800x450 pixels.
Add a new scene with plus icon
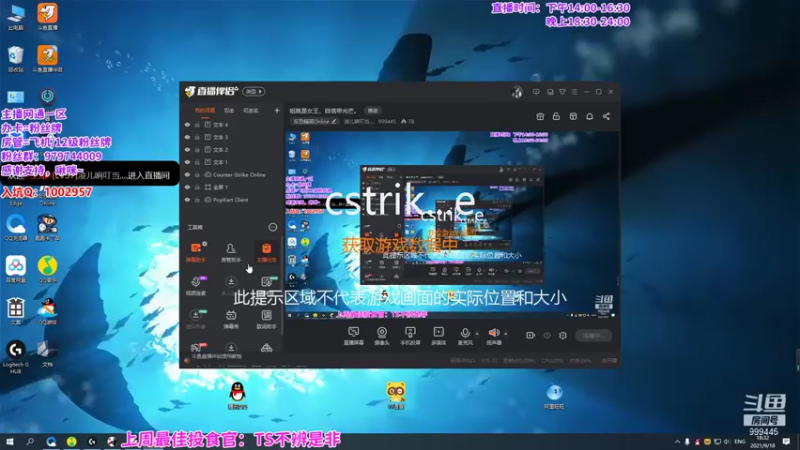point(277,110)
